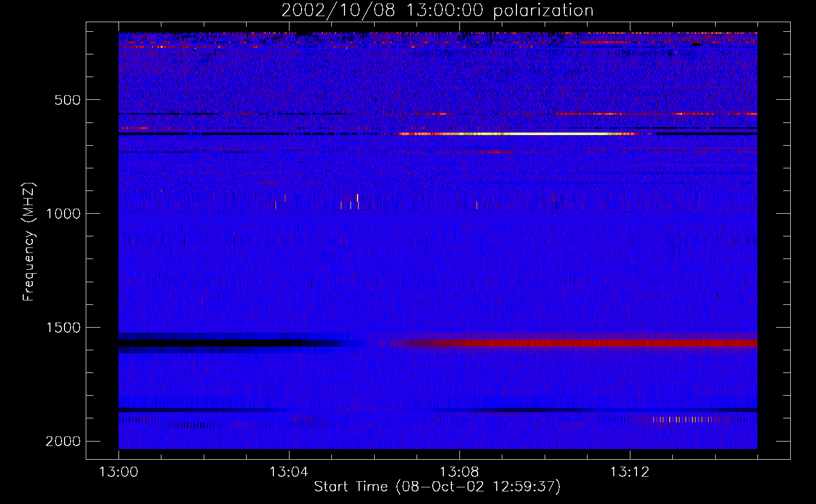Click the 13:04 time tick label
Viewport: 816px width, 504px height.
click(x=288, y=472)
